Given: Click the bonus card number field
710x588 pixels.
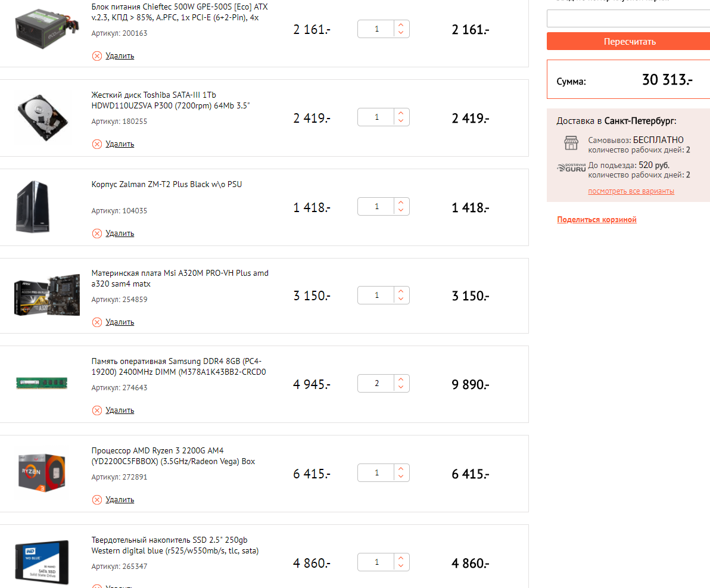Looking at the screenshot, I should point(628,19).
